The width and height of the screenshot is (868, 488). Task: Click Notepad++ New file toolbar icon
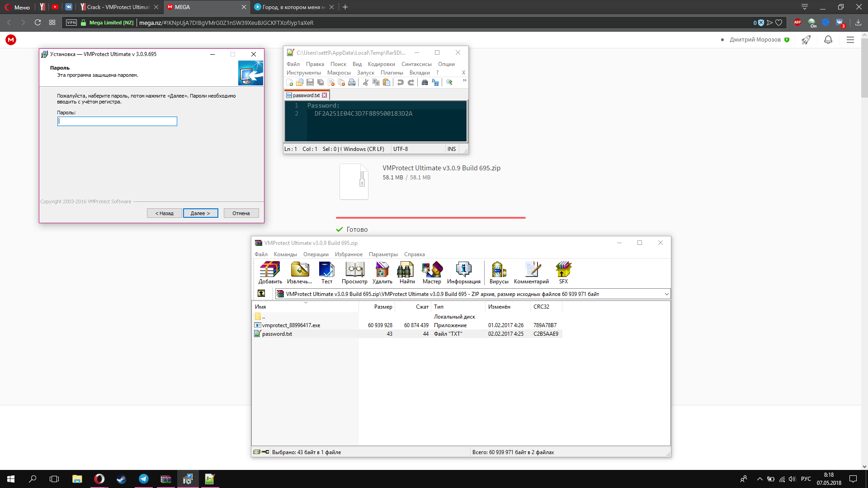289,82
